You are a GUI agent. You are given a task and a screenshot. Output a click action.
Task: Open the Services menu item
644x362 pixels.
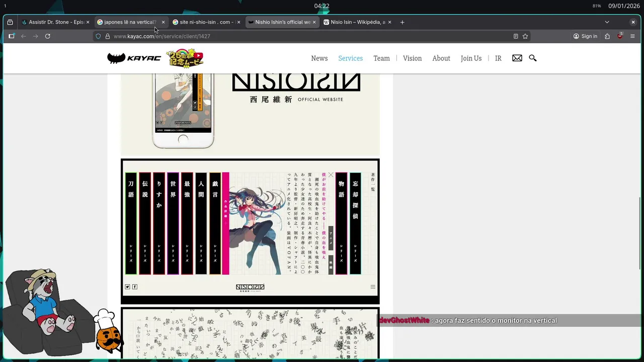point(351,58)
